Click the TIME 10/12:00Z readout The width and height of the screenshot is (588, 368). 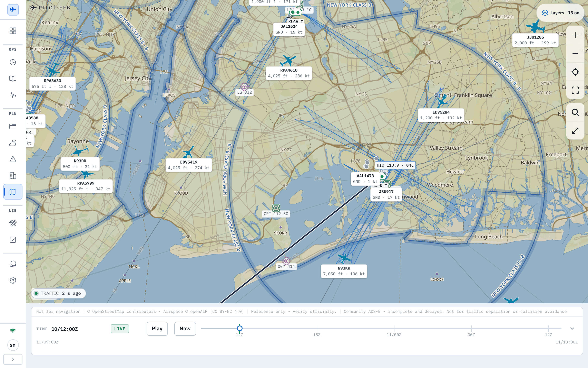tap(57, 329)
